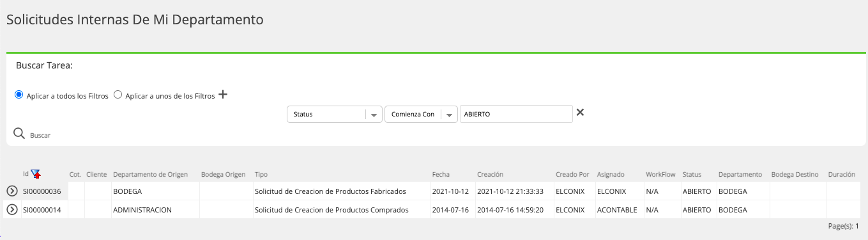The image size is (868, 240).
Task: Click the filter sort icon next to Id
Action: point(36,174)
